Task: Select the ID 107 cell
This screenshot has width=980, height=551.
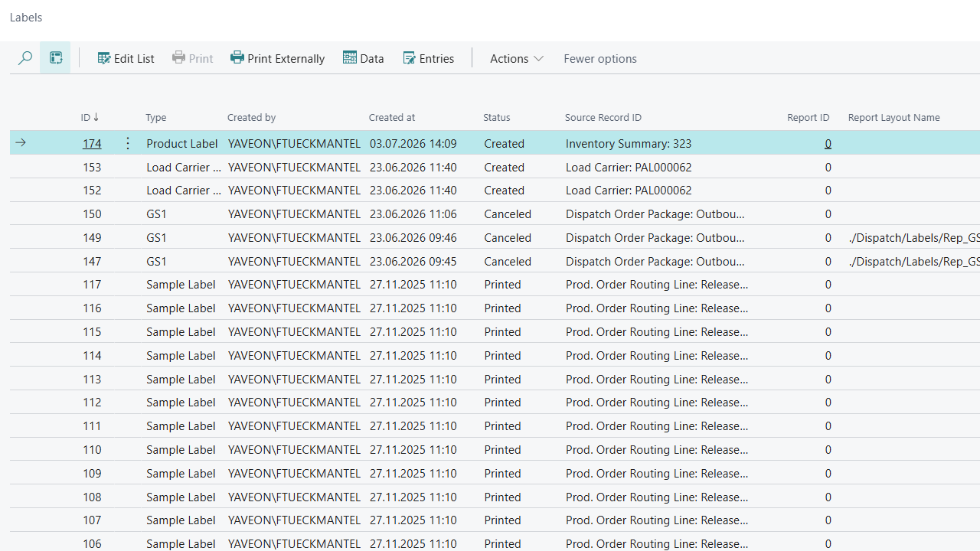Action: 92,520
